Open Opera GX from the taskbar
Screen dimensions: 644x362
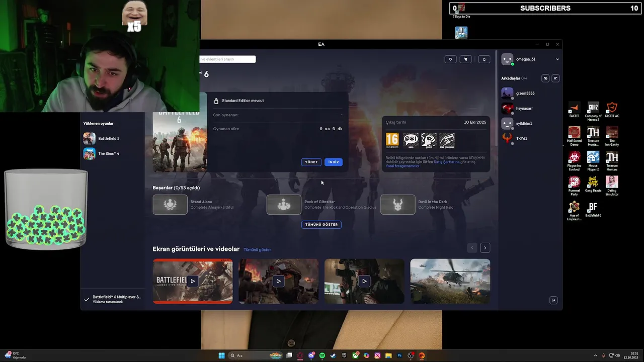coord(300,355)
